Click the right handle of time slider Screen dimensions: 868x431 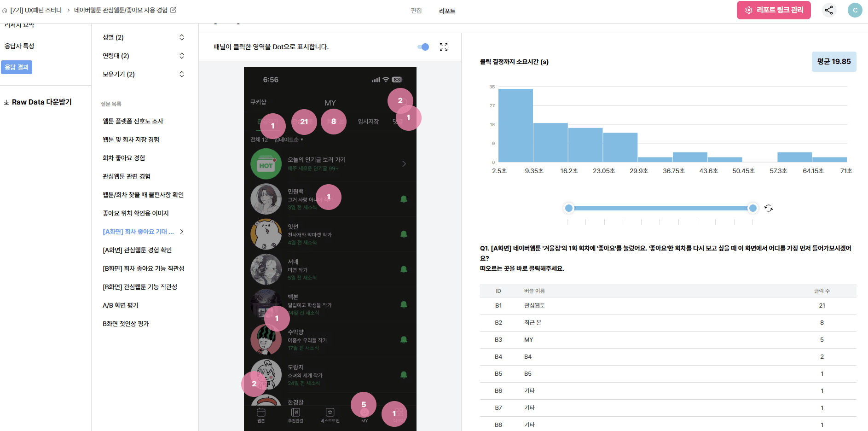pos(753,208)
